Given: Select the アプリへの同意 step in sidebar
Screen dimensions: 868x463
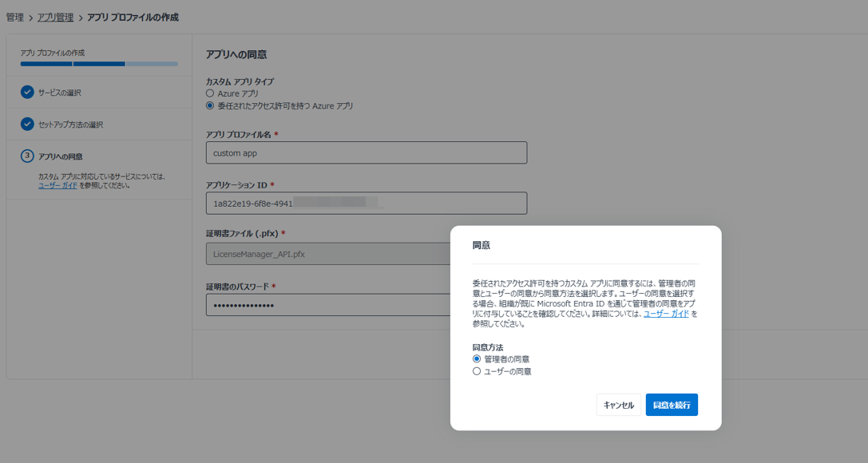Looking at the screenshot, I should click(61, 156).
